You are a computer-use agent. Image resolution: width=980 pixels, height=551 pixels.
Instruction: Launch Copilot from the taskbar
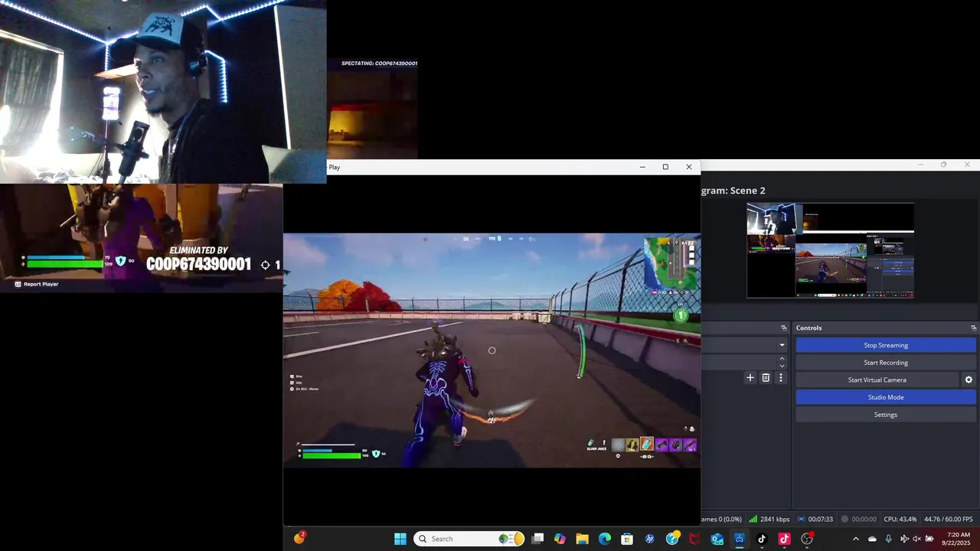click(560, 539)
